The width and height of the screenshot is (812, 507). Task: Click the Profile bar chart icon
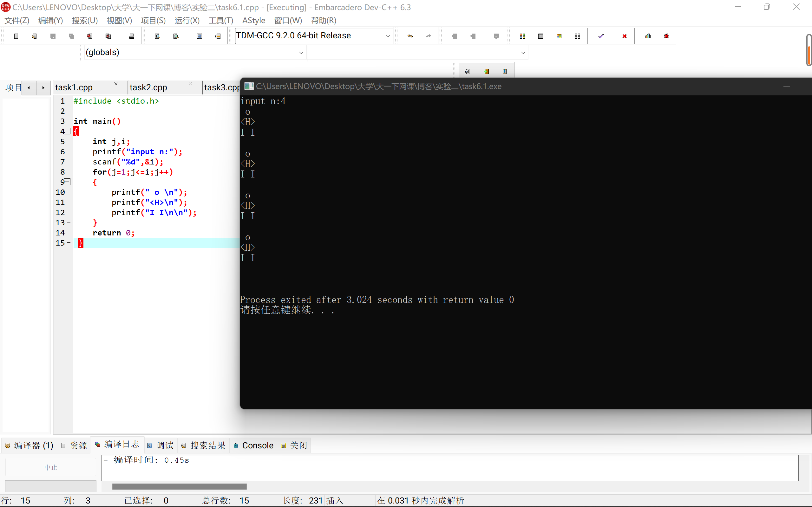click(648, 36)
